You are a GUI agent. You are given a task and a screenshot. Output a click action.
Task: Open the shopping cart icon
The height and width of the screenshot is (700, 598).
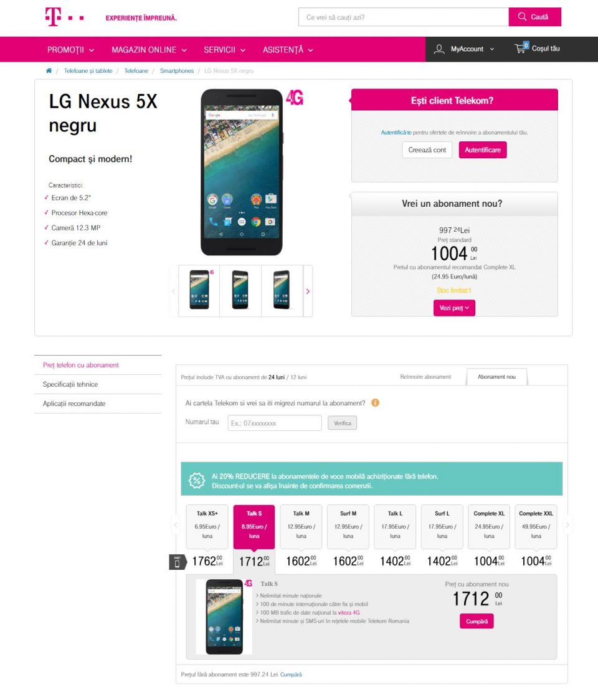[521, 48]
